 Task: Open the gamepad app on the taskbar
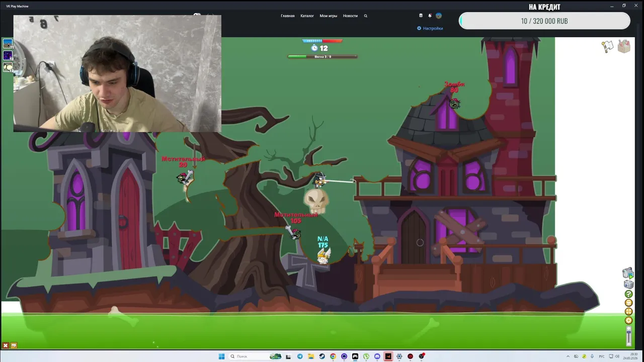tap(355, 356)
